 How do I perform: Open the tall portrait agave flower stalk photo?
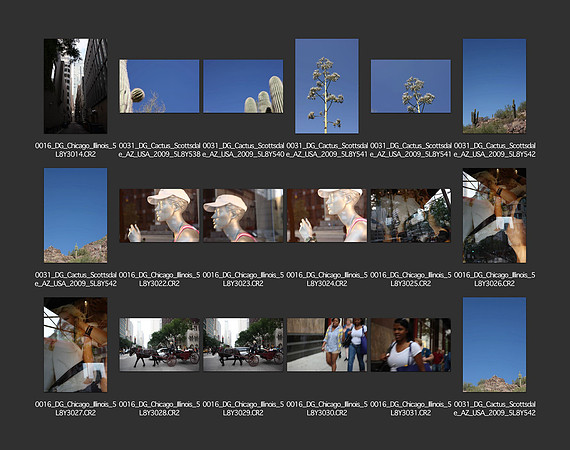(327, 86)
